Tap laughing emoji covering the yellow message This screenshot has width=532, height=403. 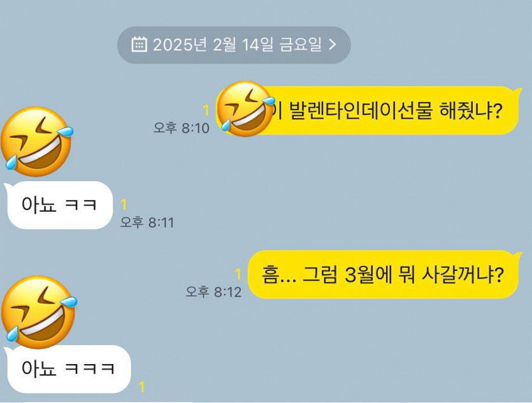coord(246,108)
